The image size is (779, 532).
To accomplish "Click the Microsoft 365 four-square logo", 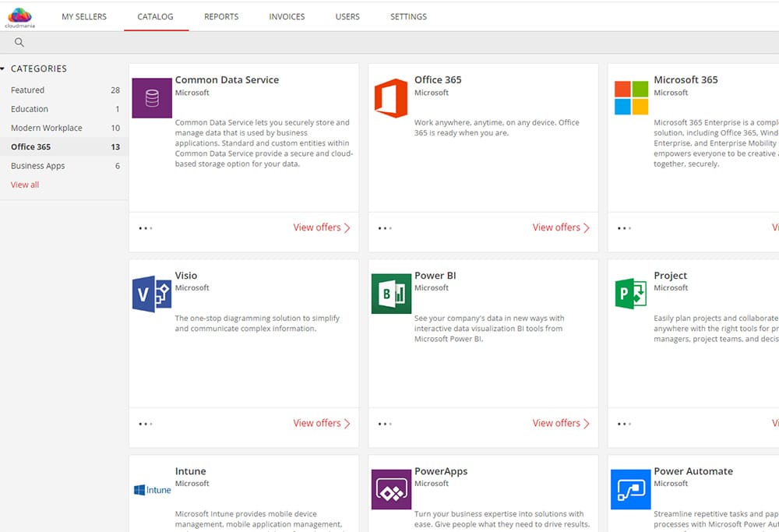I will (631, 98).
